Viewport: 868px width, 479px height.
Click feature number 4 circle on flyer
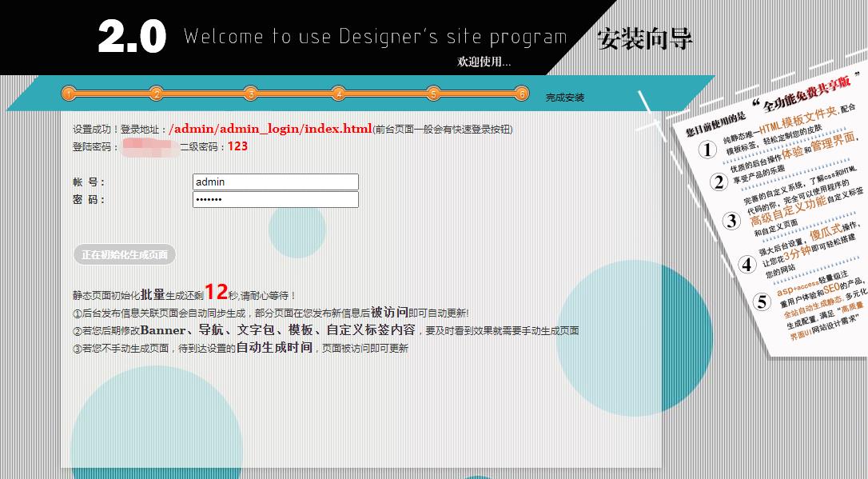pyautogui.click(x=747, y=264)
